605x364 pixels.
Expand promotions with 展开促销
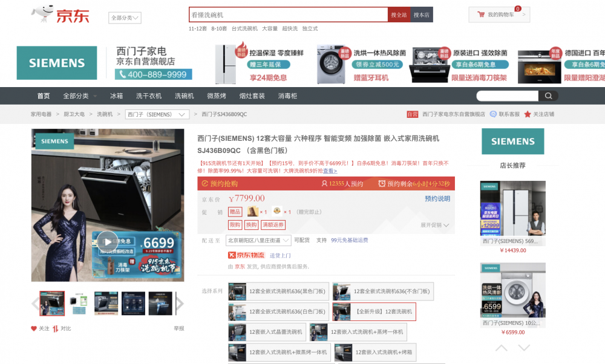coord(434,225)
